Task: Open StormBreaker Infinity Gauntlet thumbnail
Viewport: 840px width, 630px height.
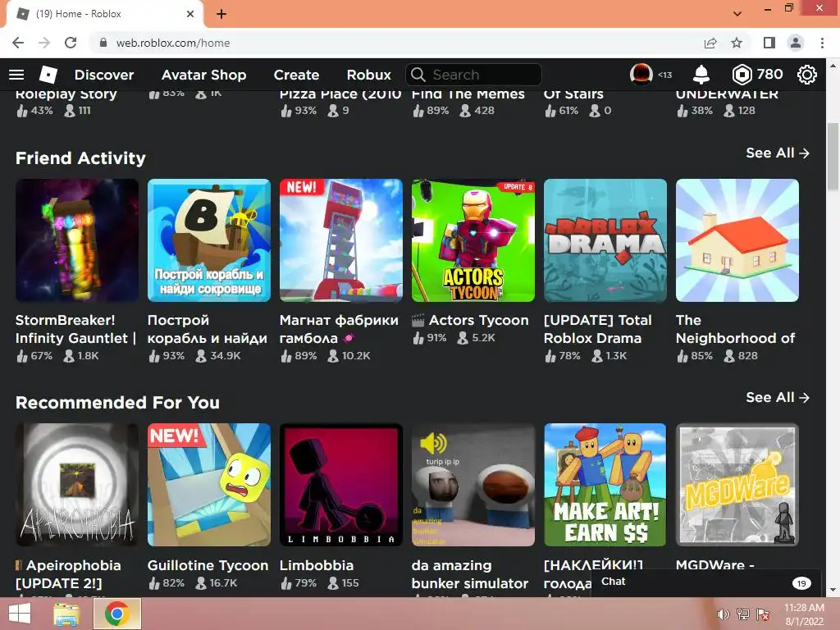Action: (76, 240)
